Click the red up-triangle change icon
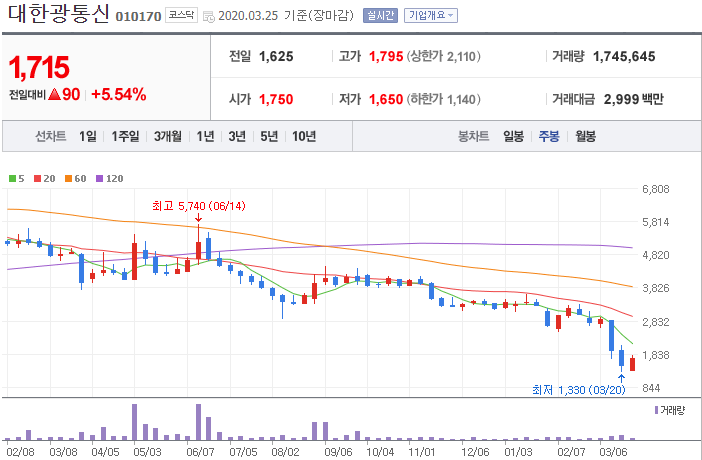The height and width of the screenshot is (460, 702). coord(54,95)
